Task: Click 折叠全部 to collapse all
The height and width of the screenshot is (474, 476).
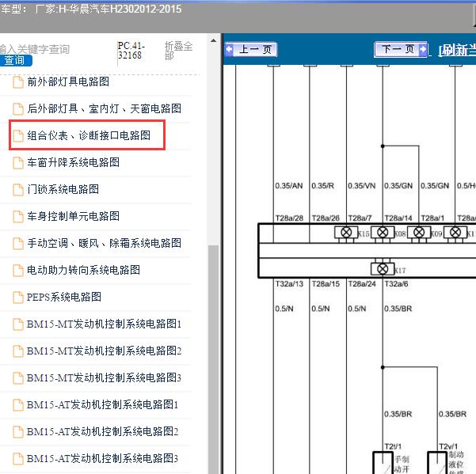Action: pos(178,51)
